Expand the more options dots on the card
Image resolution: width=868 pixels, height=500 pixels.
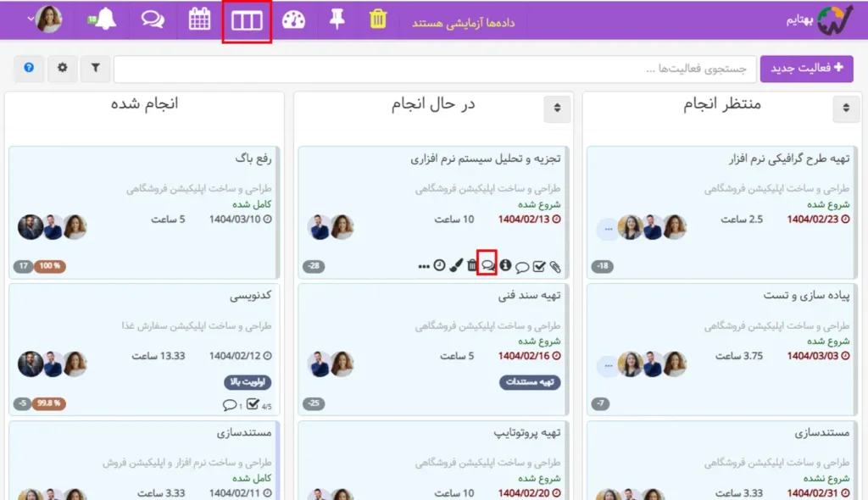pos(424,264)
